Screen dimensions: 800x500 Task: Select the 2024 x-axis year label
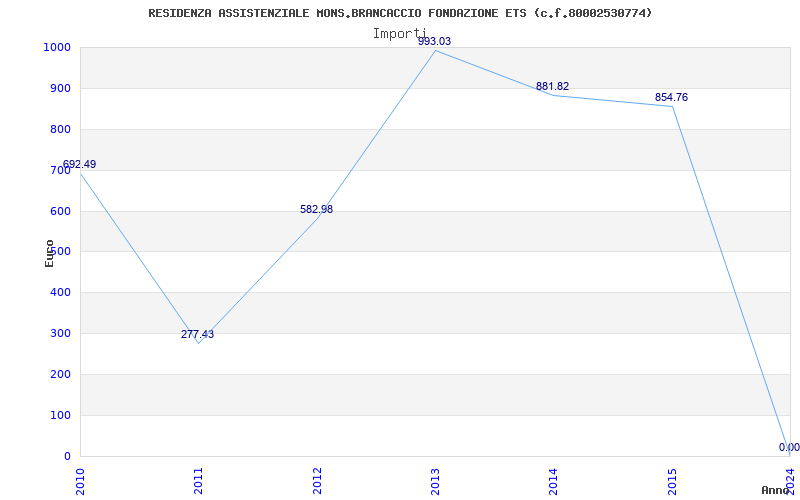[790, 481]
